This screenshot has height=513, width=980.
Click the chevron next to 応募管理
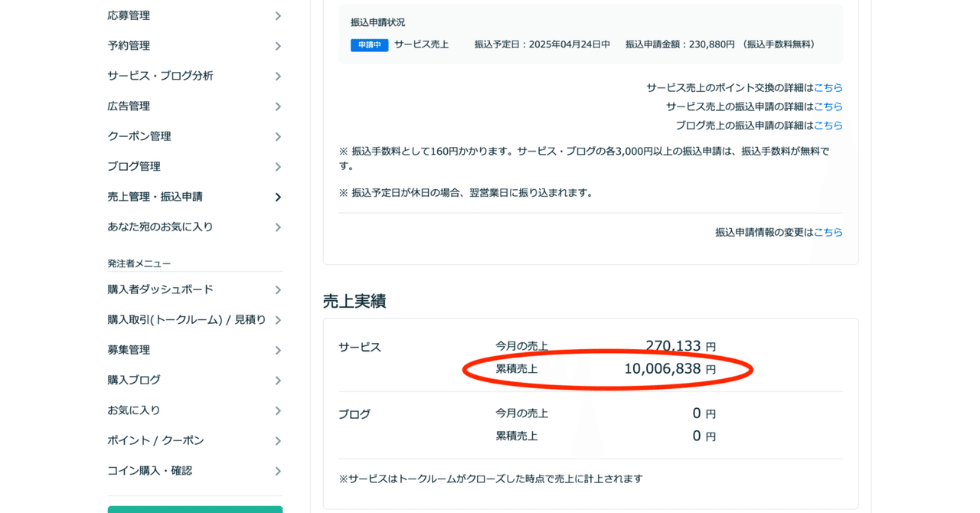click(278, 16)
